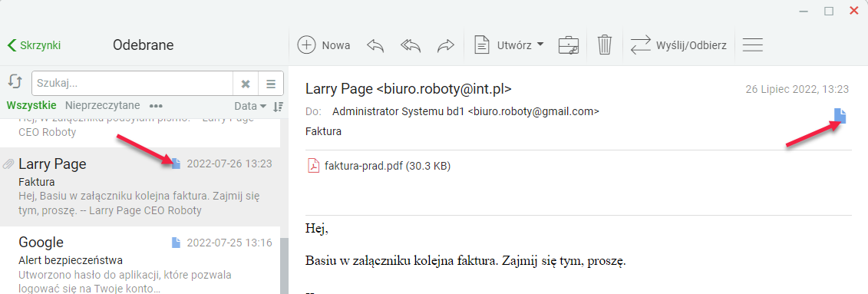868x294 pixels.
Task: Open the Google Alert bezpieczeństwa email
Action: point(140,260)
